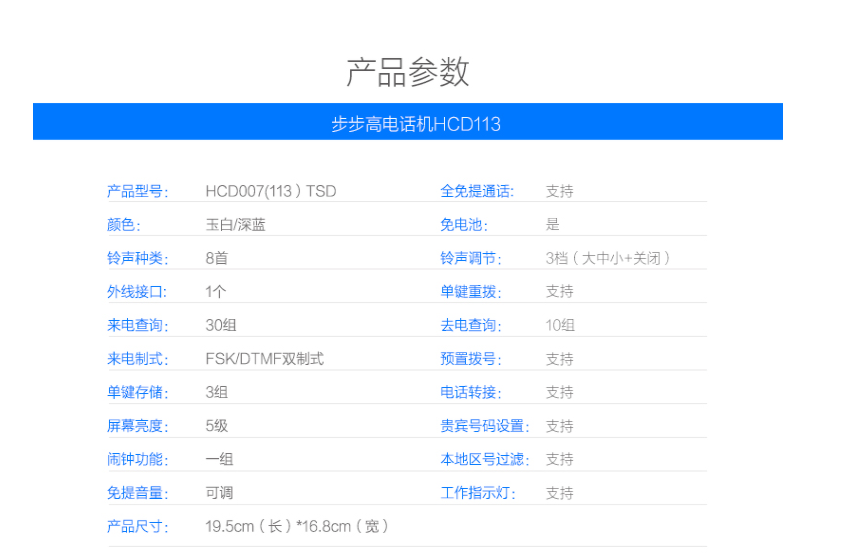Viewport: 851px width, 559px height.
Task: Select the 单键存储 label
Action: 138,392
